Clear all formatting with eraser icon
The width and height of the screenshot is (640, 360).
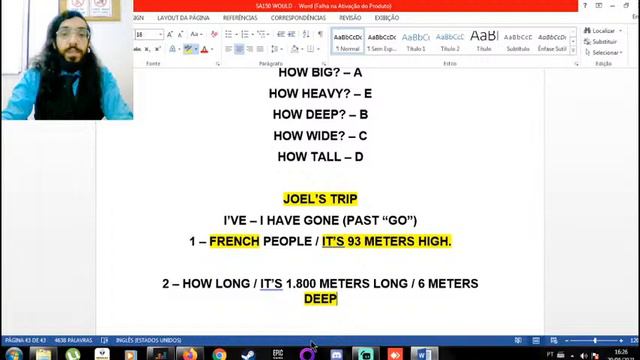[214, 35]
